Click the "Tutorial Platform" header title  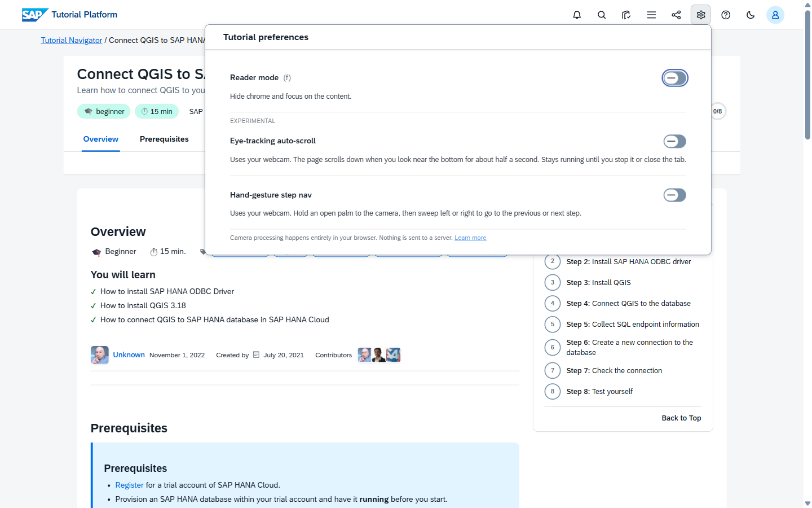[85, 15]
